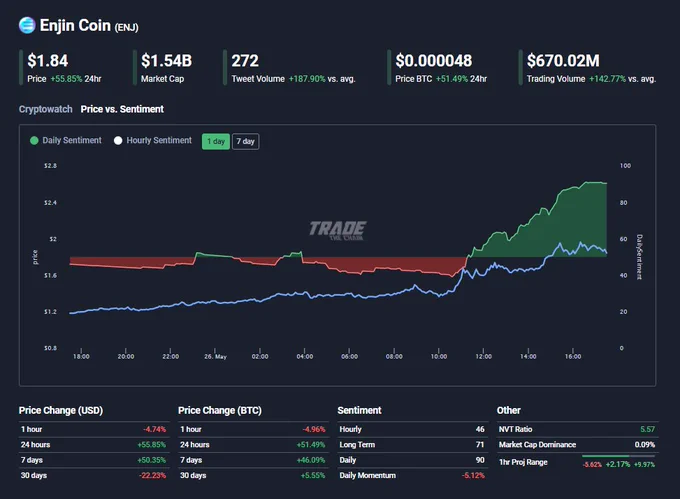
Task: Click the Enjin Coin (ENJ) title
Action: click(x=89, y=26)
